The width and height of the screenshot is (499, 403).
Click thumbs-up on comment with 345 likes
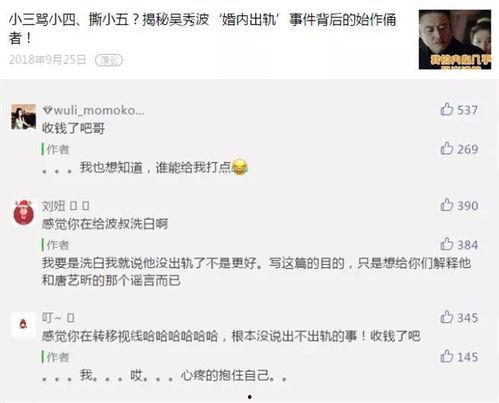447,317
